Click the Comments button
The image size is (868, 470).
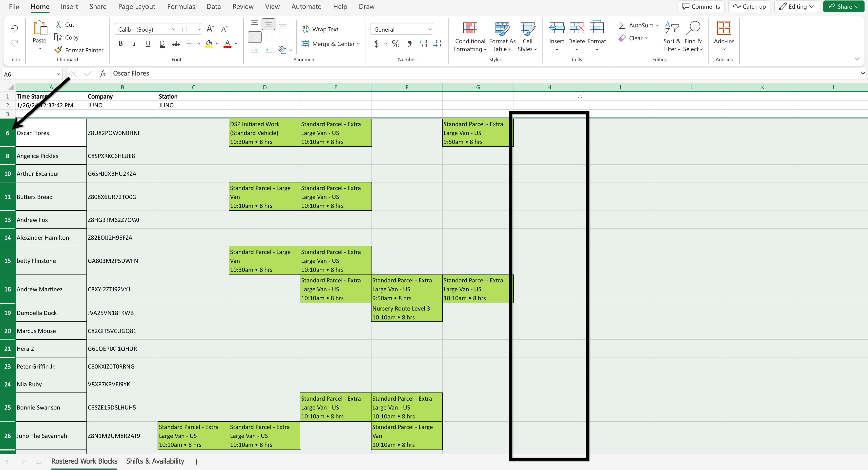(x=701, y=6)
